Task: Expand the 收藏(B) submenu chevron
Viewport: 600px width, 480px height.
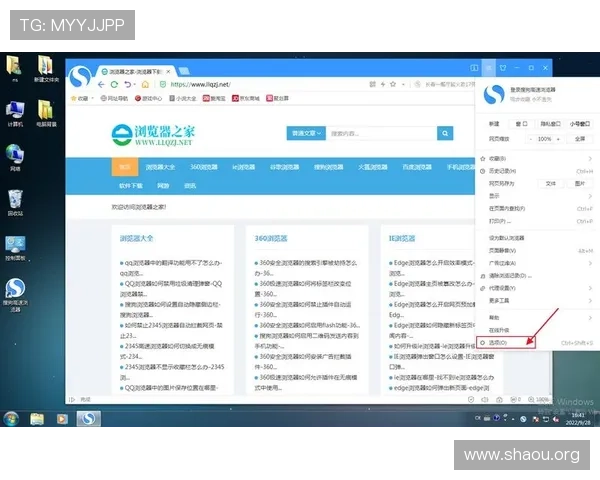Action: point(590,158)
